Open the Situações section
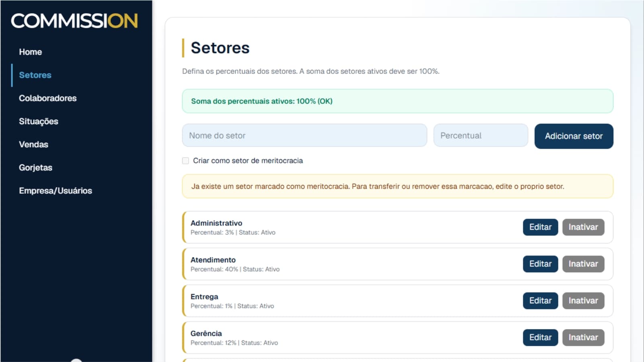 click(39, 121)
